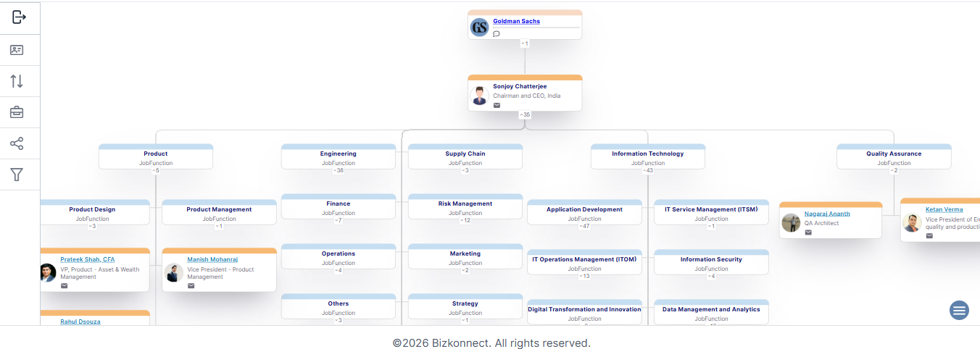
Task: Click Sonjoy Chatterjee's avatar picture
Action: pos(479,96)
